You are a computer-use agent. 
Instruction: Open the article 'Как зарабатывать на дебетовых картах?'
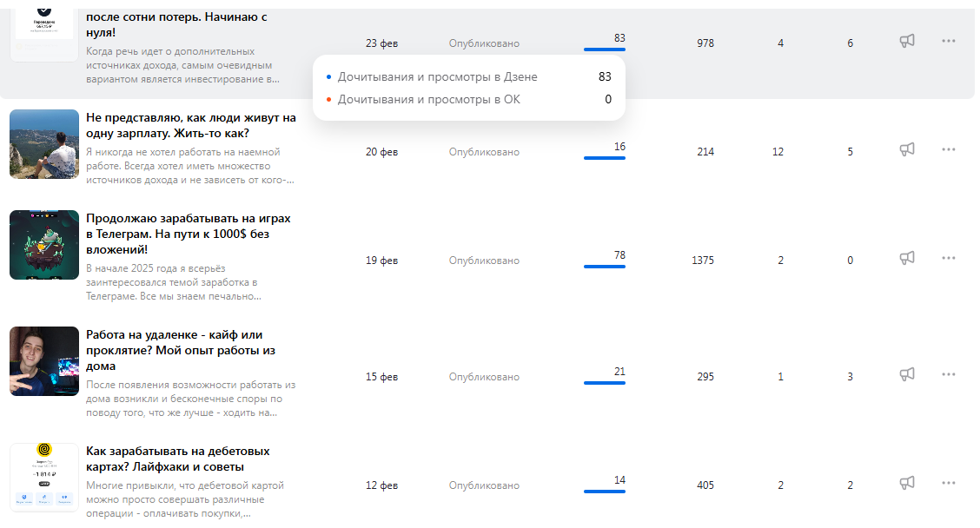pyautogui.click(x=177, y=459)
